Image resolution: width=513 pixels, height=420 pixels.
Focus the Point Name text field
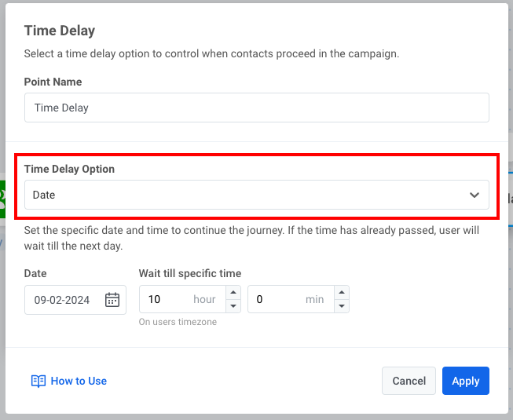(256, 108)
